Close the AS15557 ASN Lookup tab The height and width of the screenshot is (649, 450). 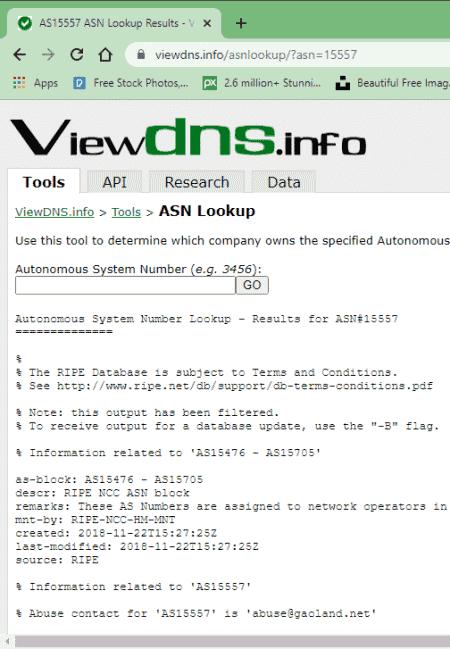(207, 24)
